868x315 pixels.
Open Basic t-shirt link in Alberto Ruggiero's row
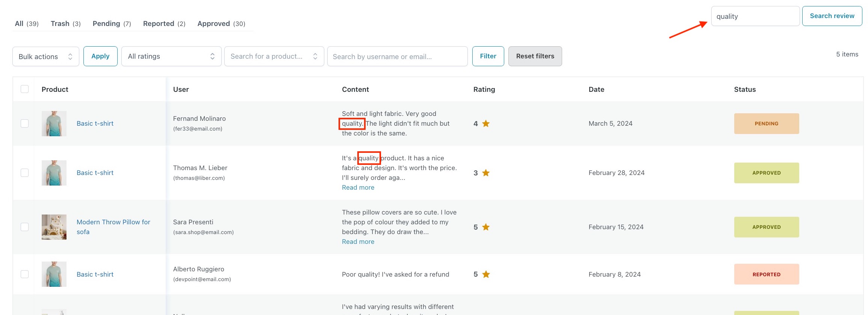pos(95,274)
